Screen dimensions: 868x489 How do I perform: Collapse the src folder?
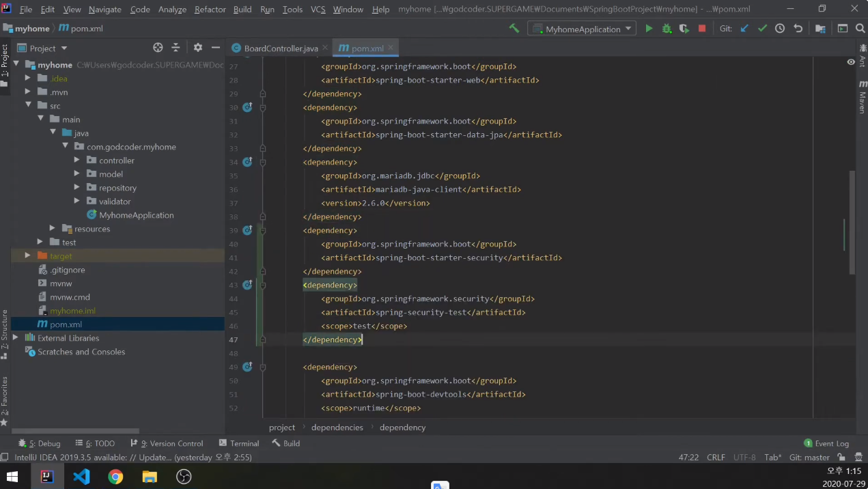click(28, 106)
